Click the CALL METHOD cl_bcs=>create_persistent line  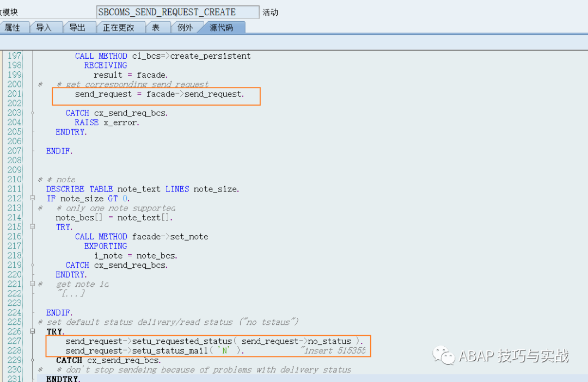coord(163,56)
